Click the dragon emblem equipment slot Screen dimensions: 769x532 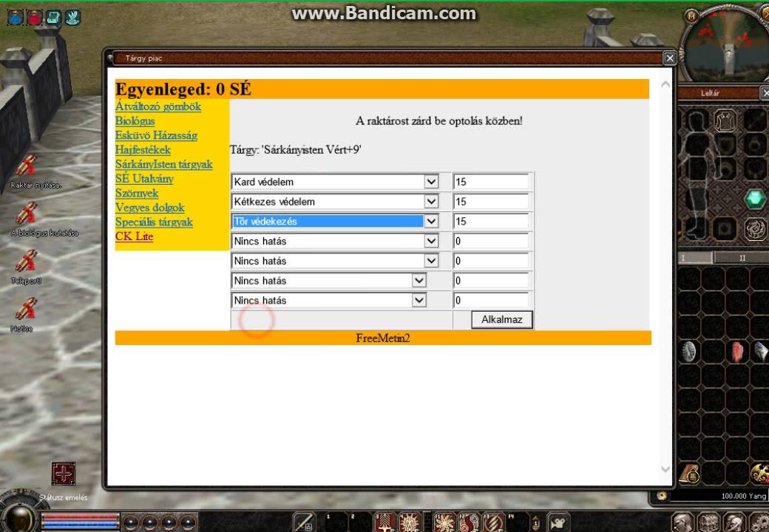click(755, 229)
